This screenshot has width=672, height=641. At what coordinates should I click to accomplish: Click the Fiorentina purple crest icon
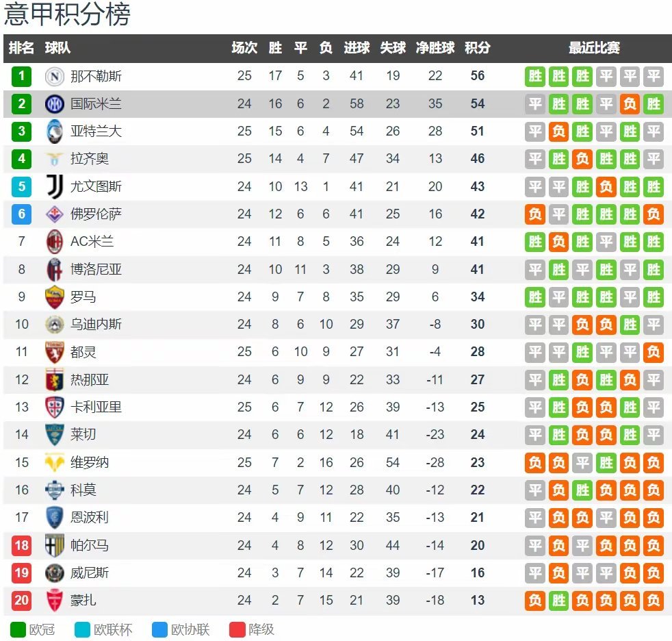click(x=55, y=214)
